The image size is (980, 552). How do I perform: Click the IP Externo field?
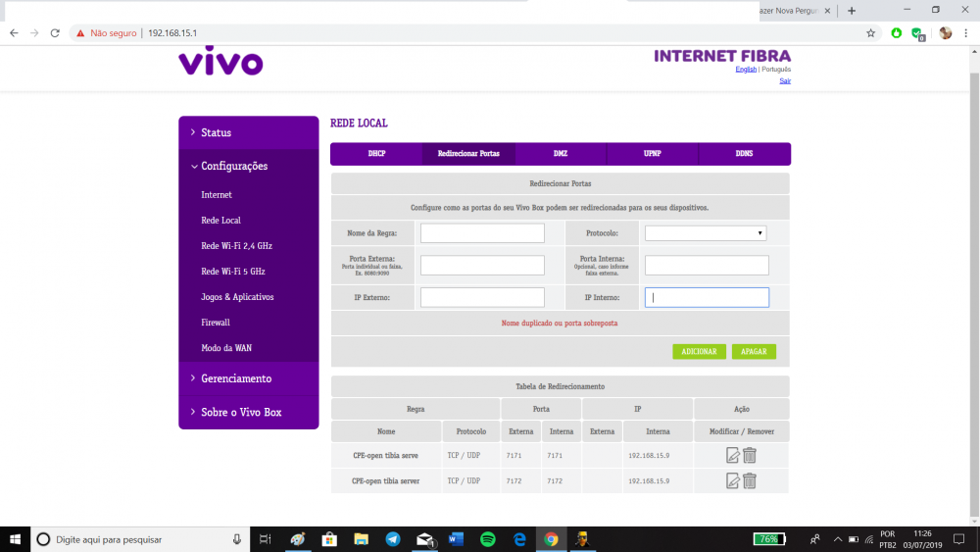(x=482, y=297)
